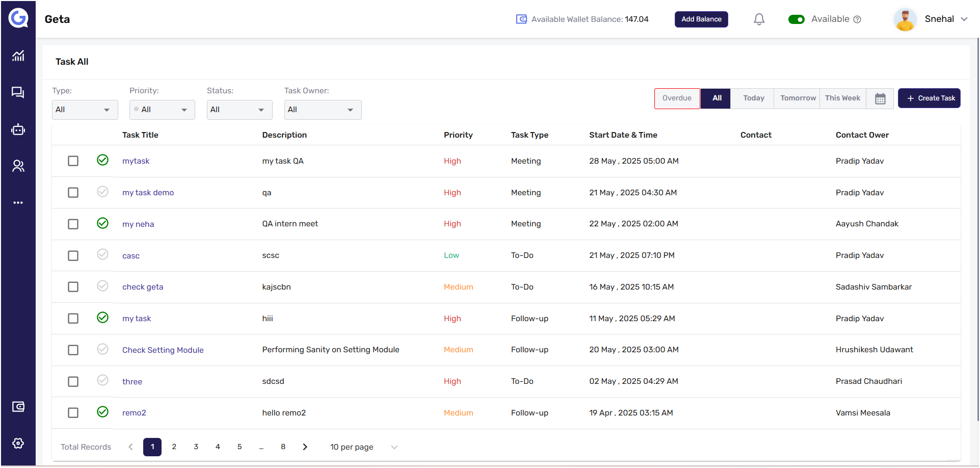This screenshot has width=980, height=468.
Task: Check the checkbox for mytask row
Action: [73, 161]
